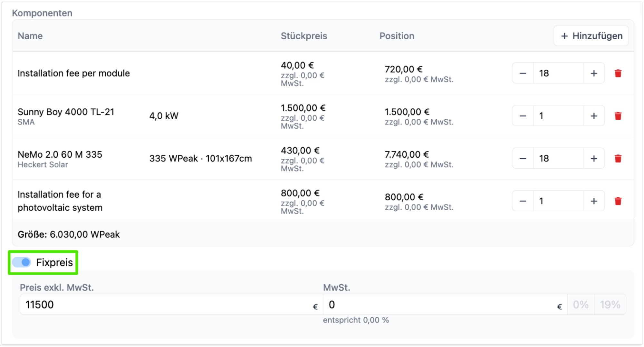Select the 19% MwSt. option
Image resolution: width=644 pixels, height=347 pixels.
click(610, 304)
